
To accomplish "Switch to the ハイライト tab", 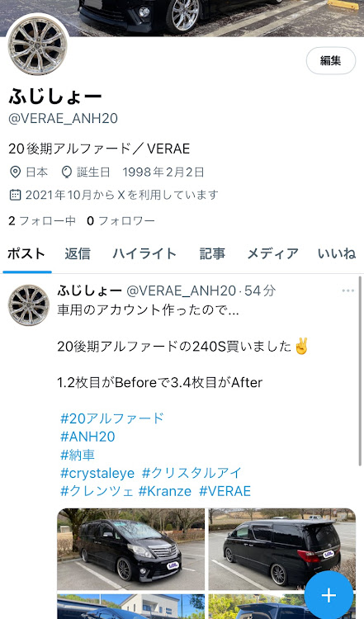I will [144, 253].
